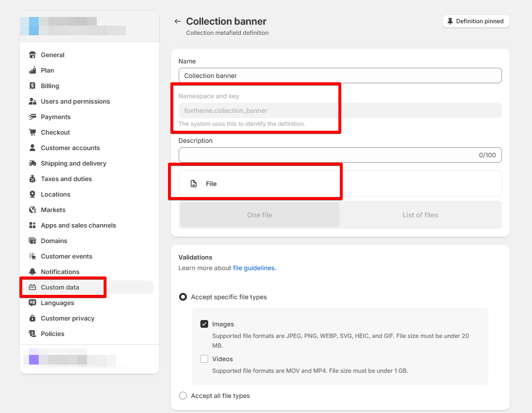
Task: Click the File type selector box
Action: 340,184
